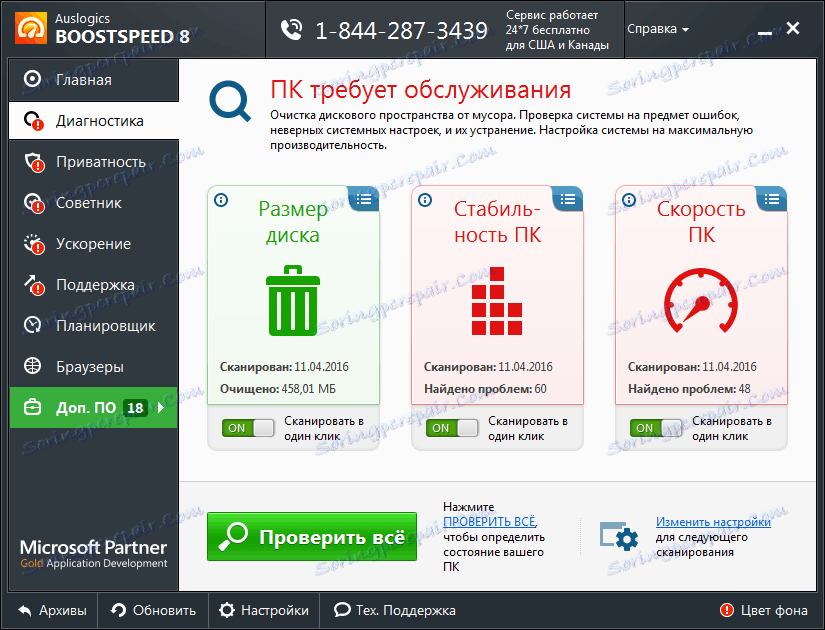Open the Поддержка sidebar tab
This screenshot has height=630, width=825.
pos(94,285)
